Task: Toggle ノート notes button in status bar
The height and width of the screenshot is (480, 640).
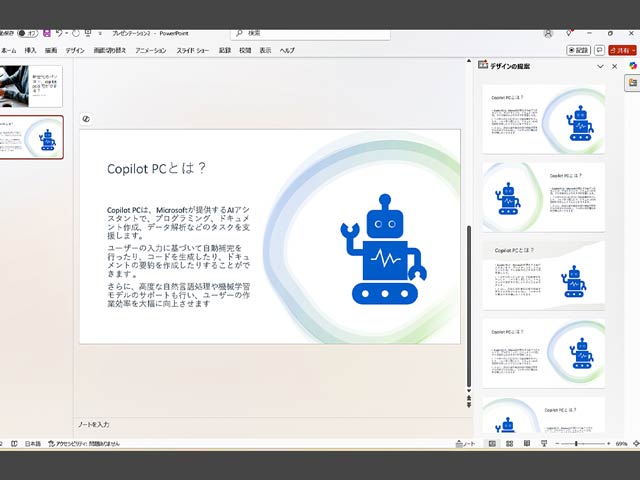Action: pos(465,444)
